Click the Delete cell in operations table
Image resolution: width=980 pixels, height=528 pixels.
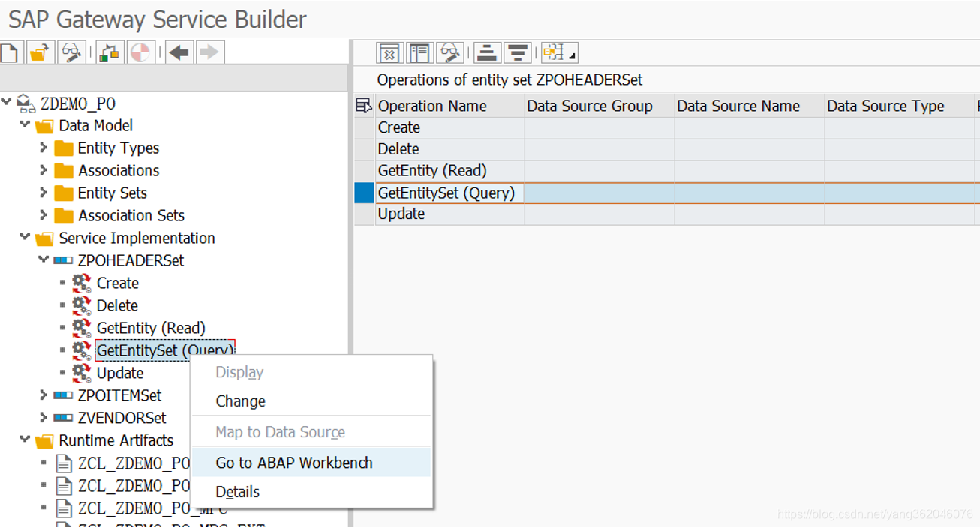pos(449,149)
